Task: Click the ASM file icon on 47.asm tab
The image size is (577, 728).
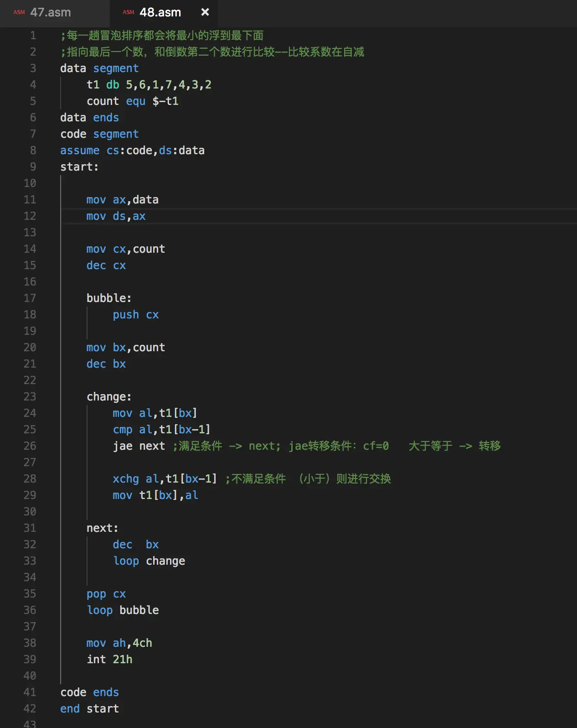Action: coord(19,12)
